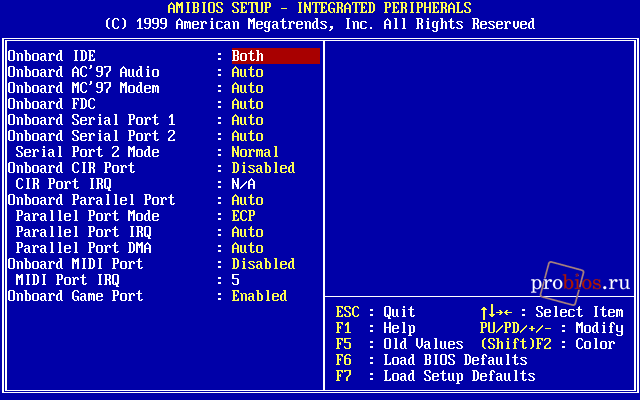Toggle Disabled value of Onboard CIR Port
This screenshot has width=640, height=400.
[263, 168]
